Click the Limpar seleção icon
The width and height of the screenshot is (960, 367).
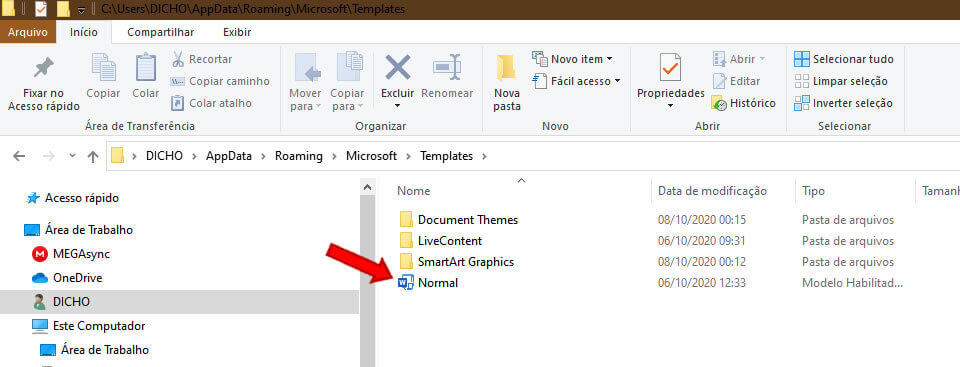(x=801, y=81)
